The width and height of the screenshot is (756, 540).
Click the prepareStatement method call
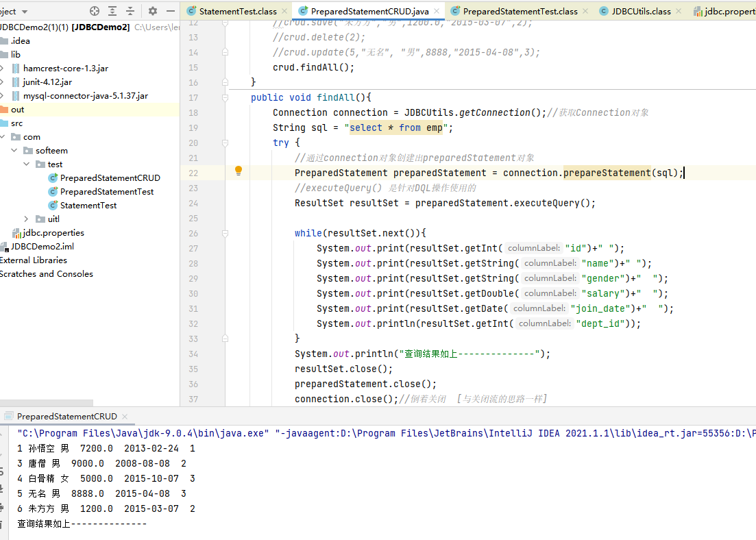point(607,173)
